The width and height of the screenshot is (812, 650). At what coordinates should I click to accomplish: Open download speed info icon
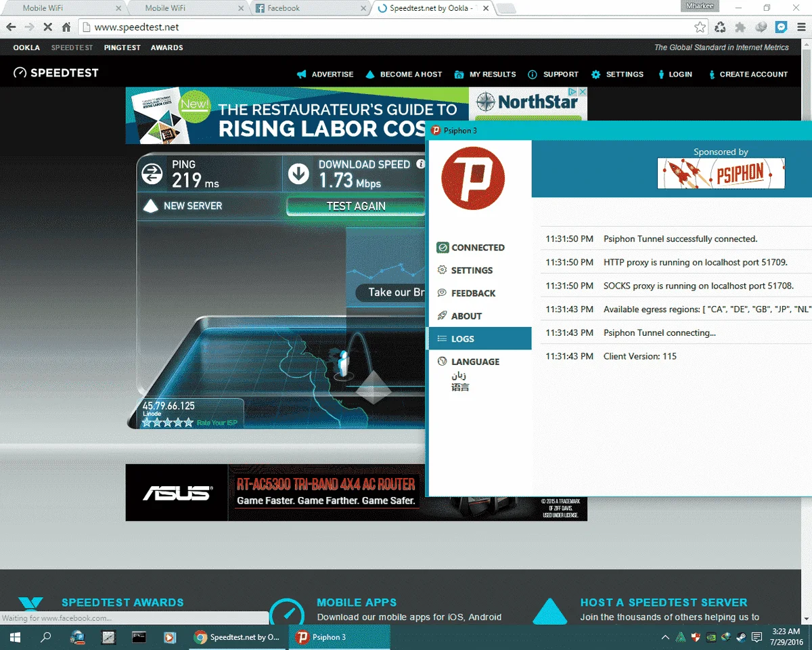[420, 164]
